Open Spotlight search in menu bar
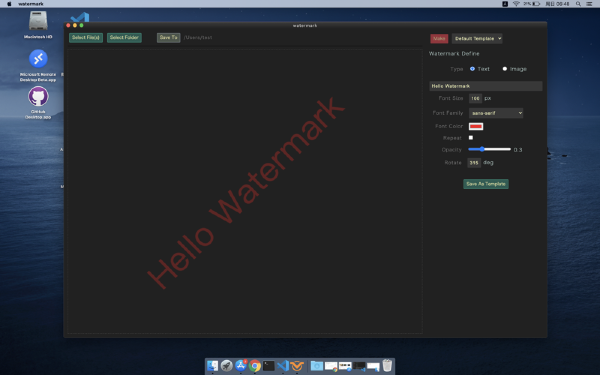 578,4
